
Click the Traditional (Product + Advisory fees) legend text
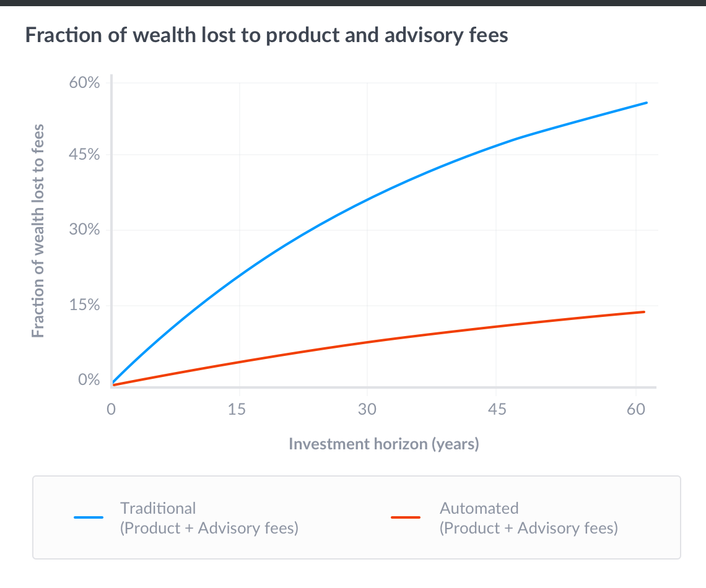pos(209,518)
